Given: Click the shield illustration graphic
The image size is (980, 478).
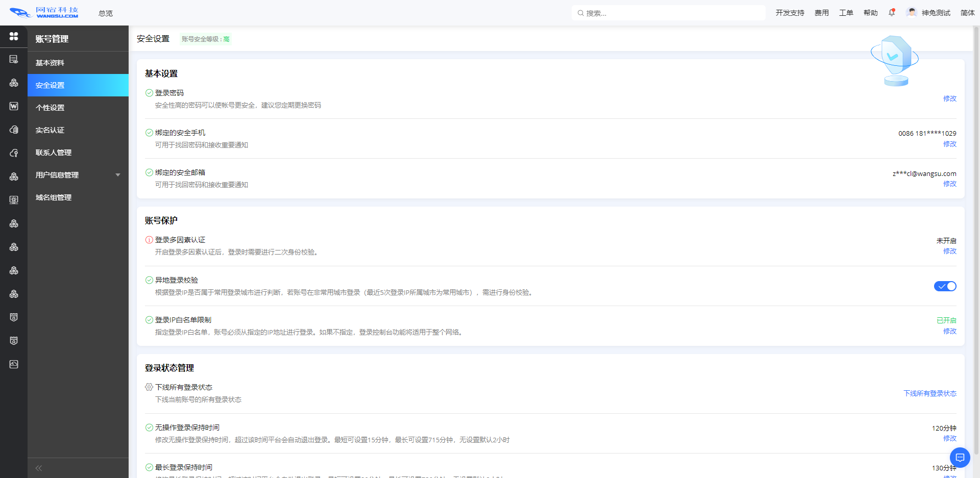Looking at the screenshot, I should [895, 61].
